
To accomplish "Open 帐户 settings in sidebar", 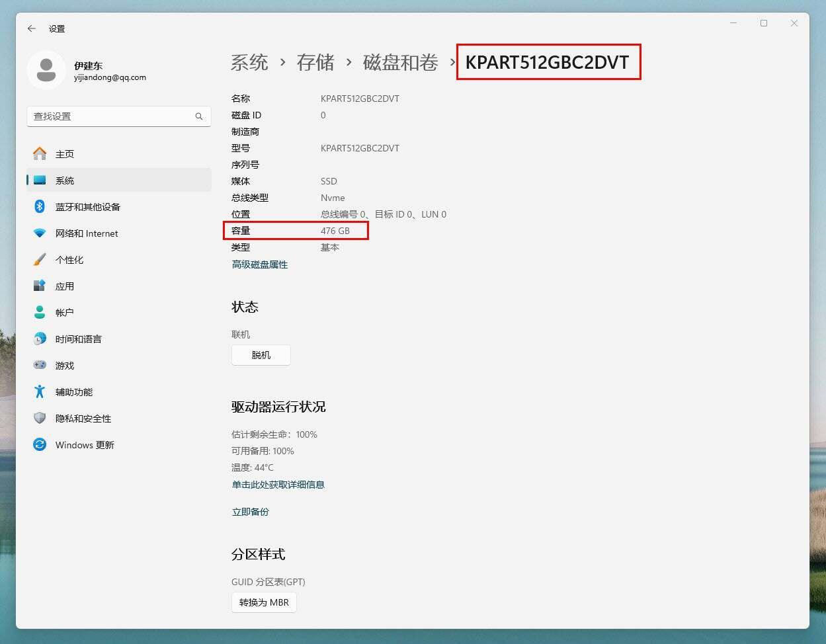I will pyautogui.click(x=64, y=312).
